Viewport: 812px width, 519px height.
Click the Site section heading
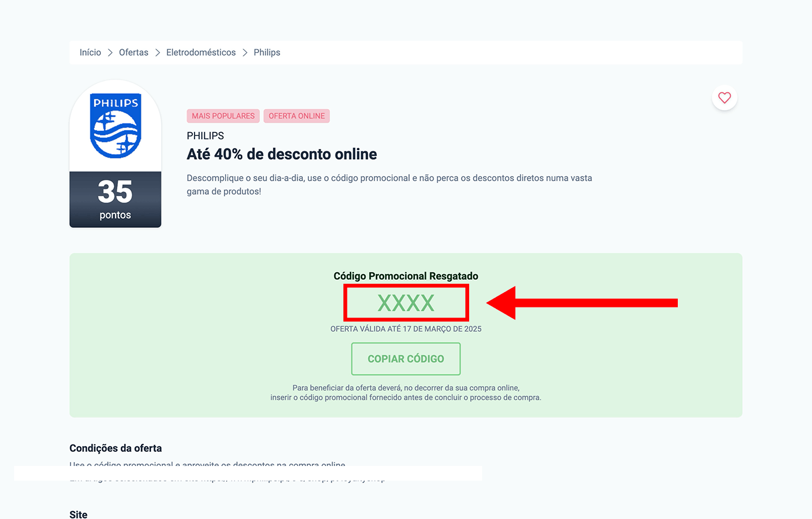[x=78, y=514]
